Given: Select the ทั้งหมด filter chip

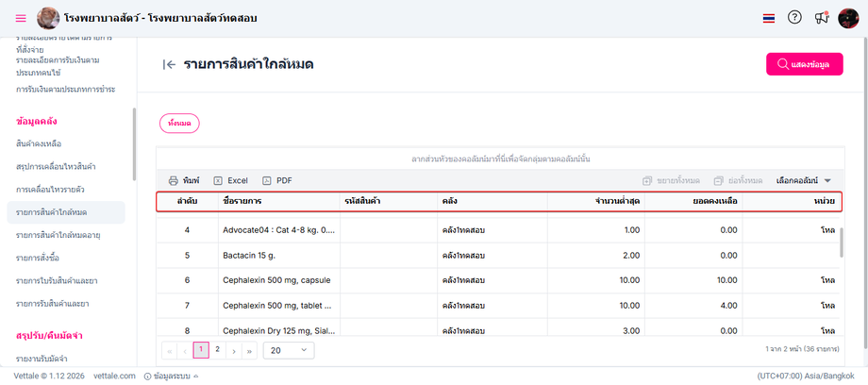Looking at the screenshot, I should click(x=179, y=124).
